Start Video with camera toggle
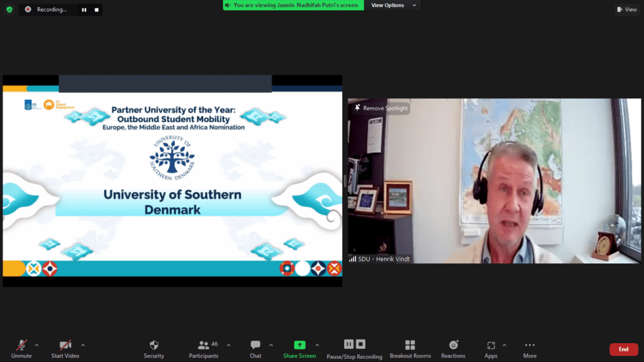 pyautogui.click(x=65, y=345)
